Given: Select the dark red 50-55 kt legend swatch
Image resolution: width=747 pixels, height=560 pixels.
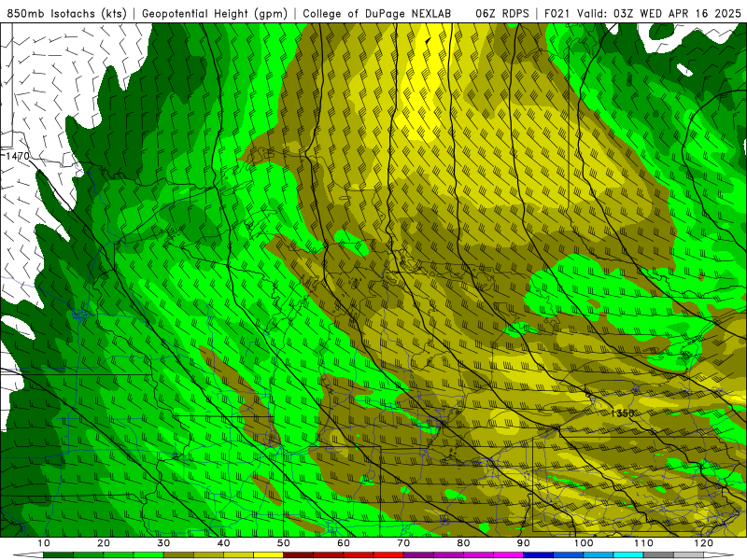Looking at the screenshot, I should click(x=298, y=555).
